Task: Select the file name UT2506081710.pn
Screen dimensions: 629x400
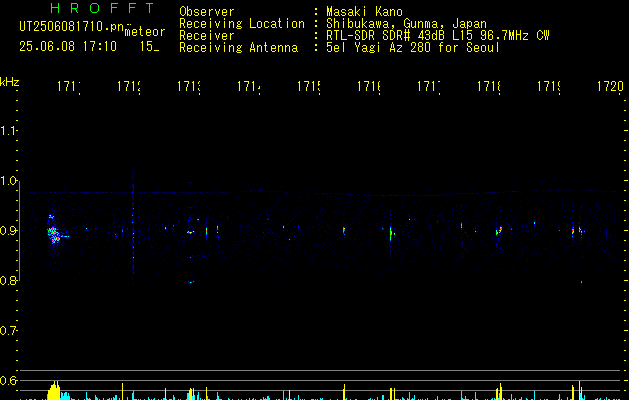Action: (72, 27)
